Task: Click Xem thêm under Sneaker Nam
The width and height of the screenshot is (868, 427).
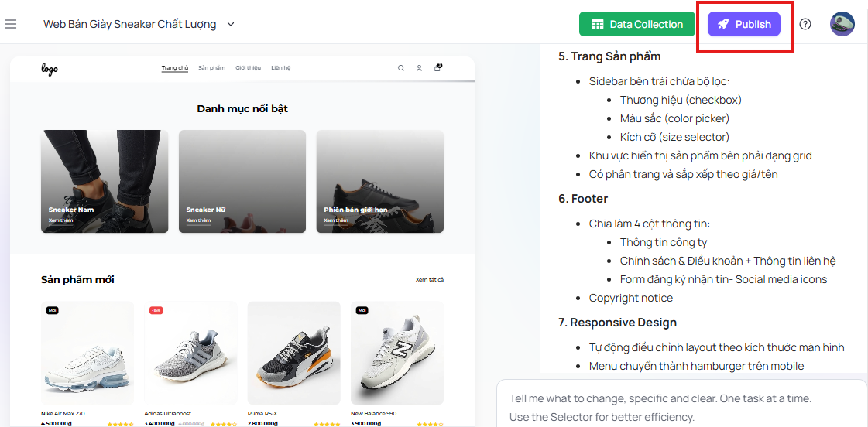Action: coord(60,220)
